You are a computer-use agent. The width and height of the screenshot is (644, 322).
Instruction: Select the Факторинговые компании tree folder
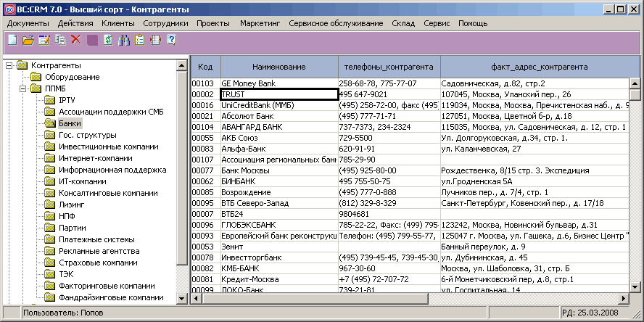(x=107, y=286)
